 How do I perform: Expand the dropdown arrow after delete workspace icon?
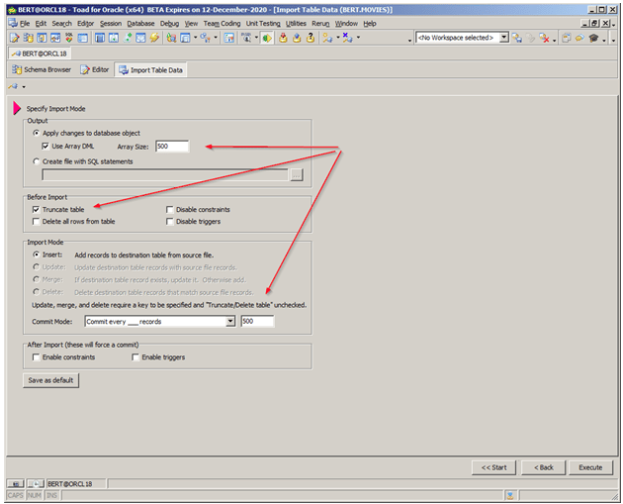tap(554, 40)
